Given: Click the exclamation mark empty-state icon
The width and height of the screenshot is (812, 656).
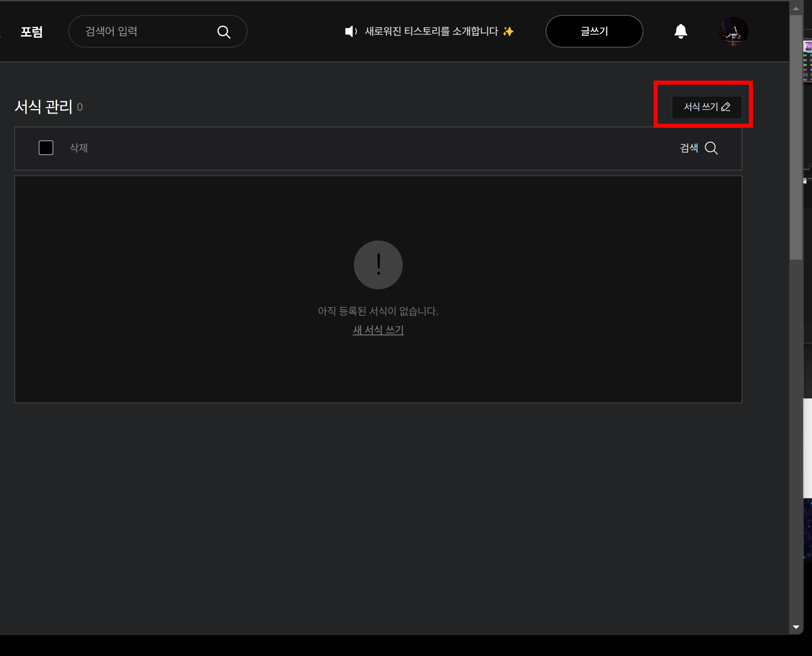Looking at the screenshot, I should [378, 265].
